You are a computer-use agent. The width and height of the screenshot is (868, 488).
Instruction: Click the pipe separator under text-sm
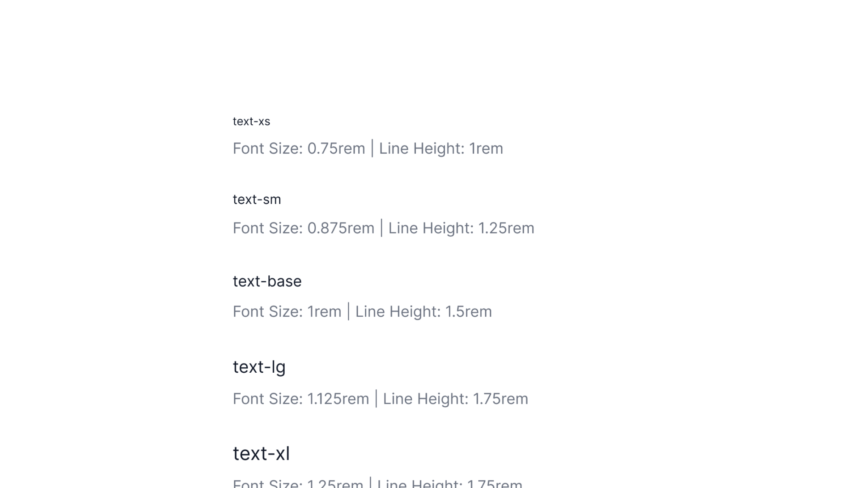pyautogui.click(x=382, y=228)
